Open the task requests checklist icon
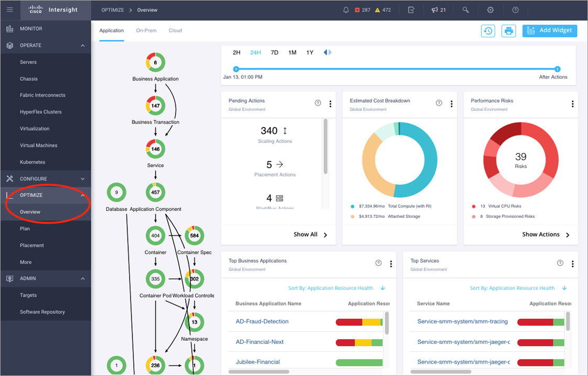Image resolution: width=588 pixels, height=376 pixels. (x=411, y=10)
